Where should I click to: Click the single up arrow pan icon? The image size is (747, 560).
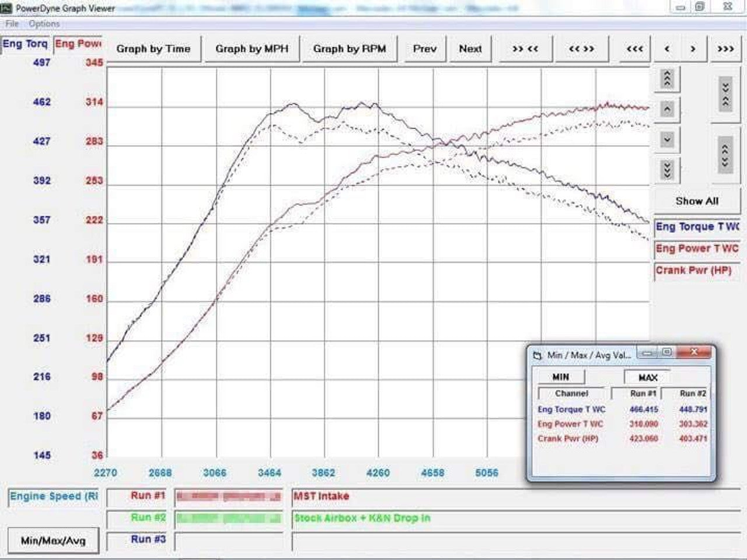click(x=666, y=109)
